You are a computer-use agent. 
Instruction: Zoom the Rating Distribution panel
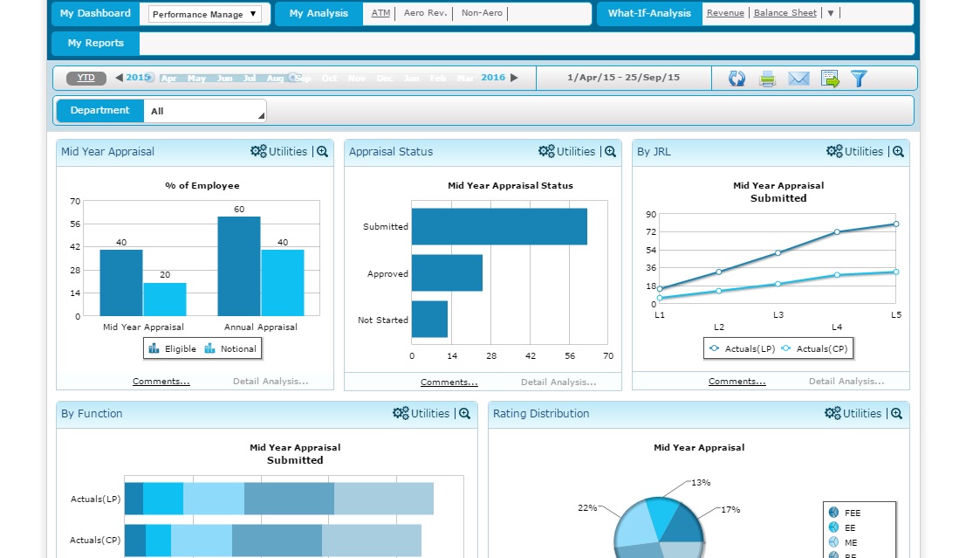point(896,414)
